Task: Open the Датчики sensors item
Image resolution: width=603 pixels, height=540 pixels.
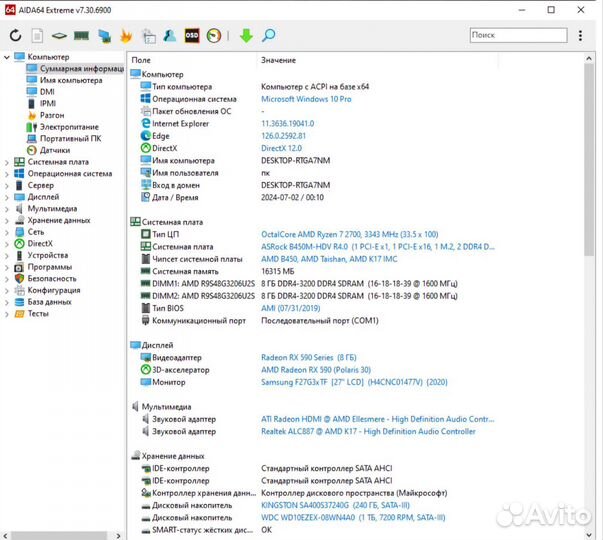Action: click(x=48, y=150)
